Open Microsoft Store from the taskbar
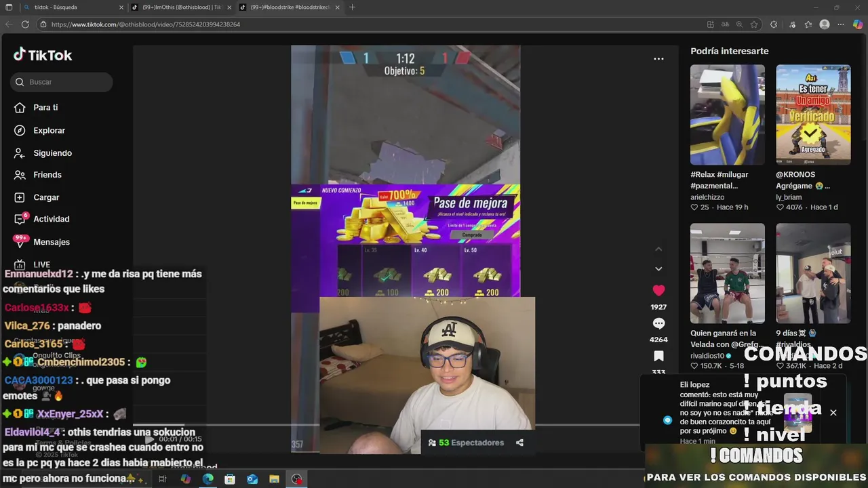The width and height of the screenshot is (868, 488). (230, 479)
